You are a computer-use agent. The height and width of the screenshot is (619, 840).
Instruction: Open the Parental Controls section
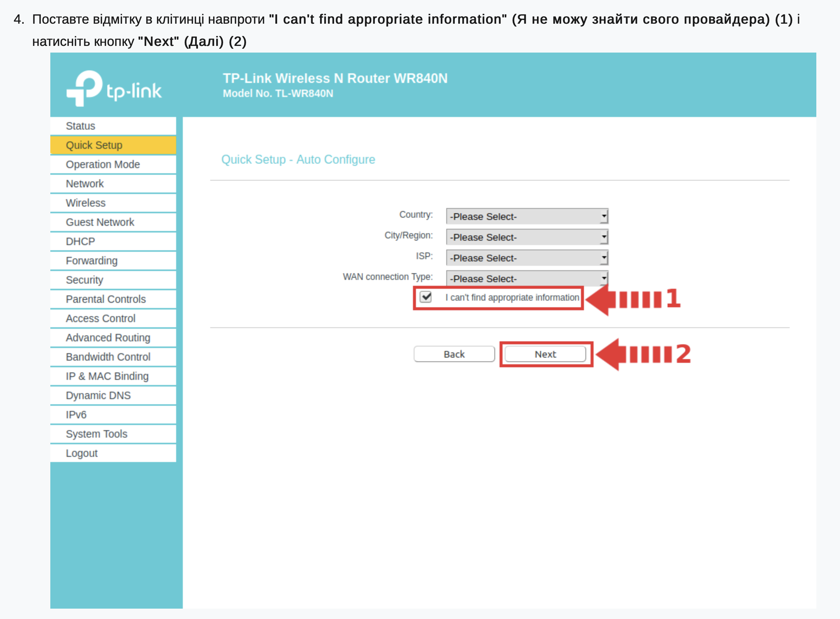point(105,300)
